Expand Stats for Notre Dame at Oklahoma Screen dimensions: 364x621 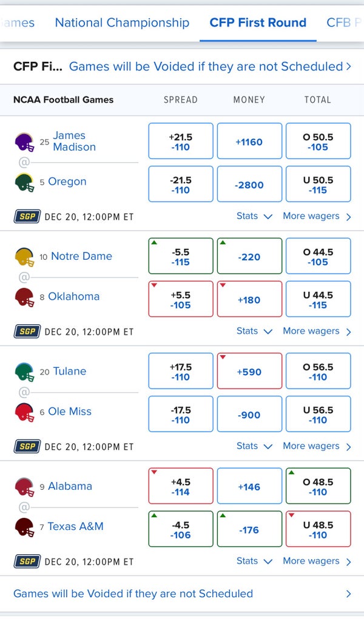[254, 331]
